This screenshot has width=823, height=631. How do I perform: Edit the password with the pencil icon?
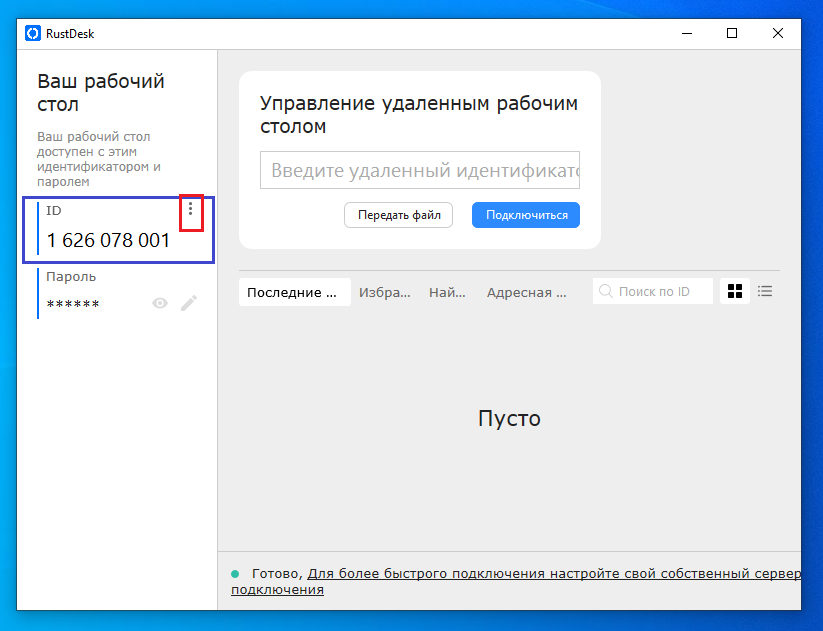188,303
